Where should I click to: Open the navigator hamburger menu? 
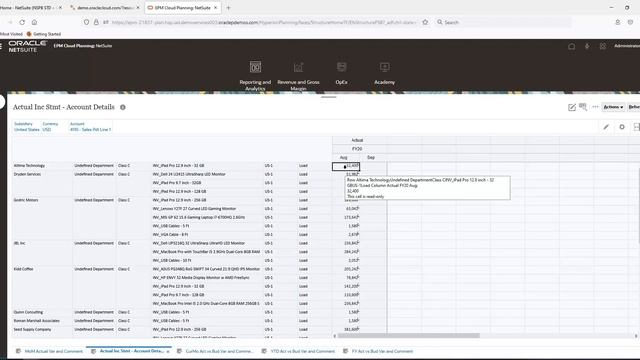click(x=1, y=47)
